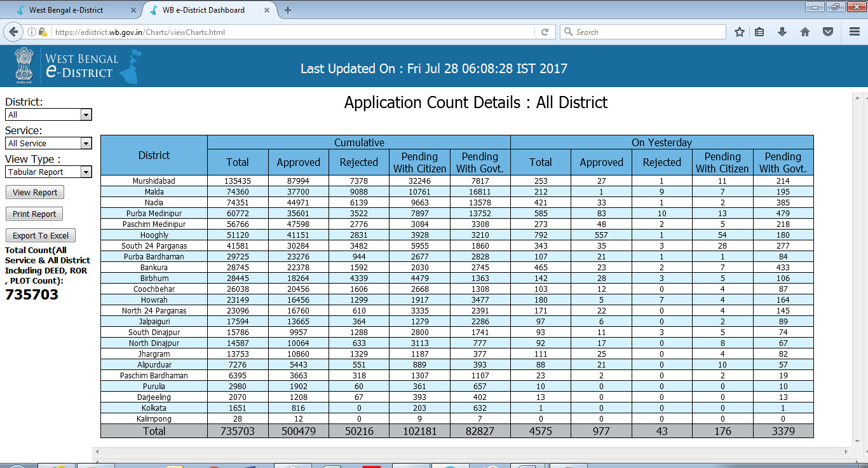This screenshot has width=868, height=468.
Task: Click the District column header
Action: pyautogui.click(x=154, y=155)
